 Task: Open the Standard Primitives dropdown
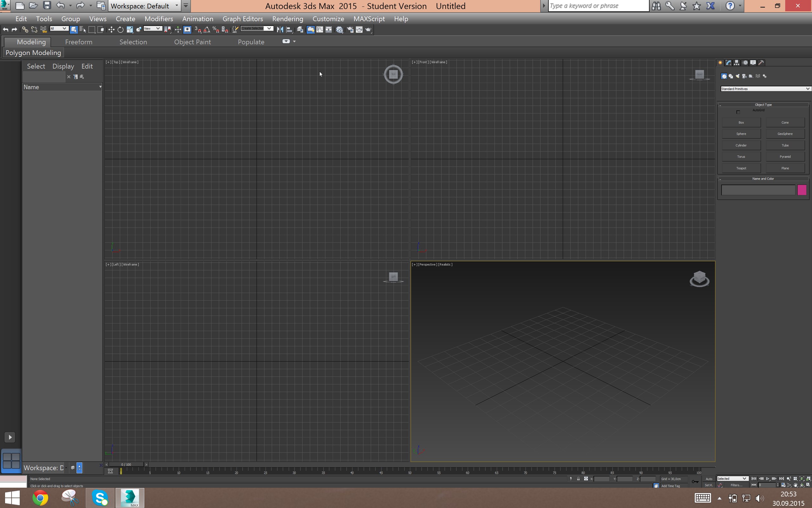click(x=766, y=89)
